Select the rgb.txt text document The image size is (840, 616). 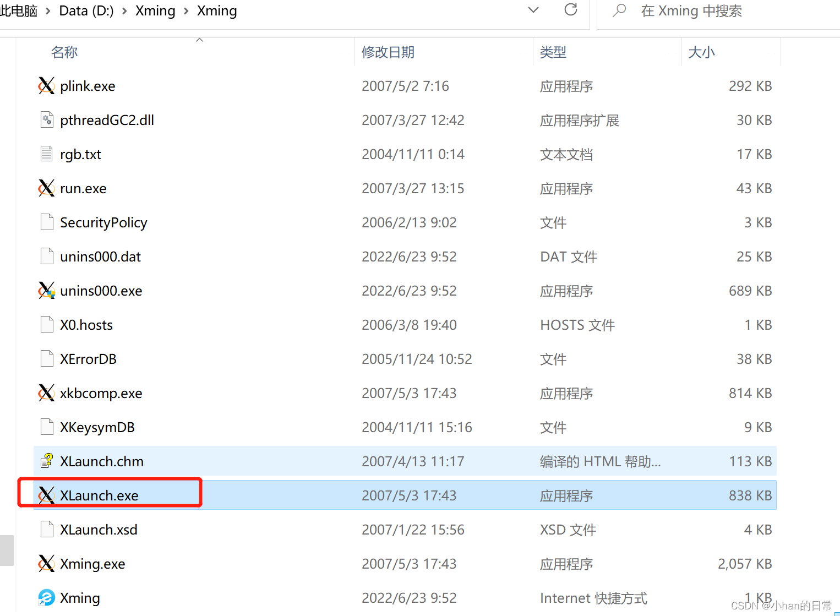[80, 154]
